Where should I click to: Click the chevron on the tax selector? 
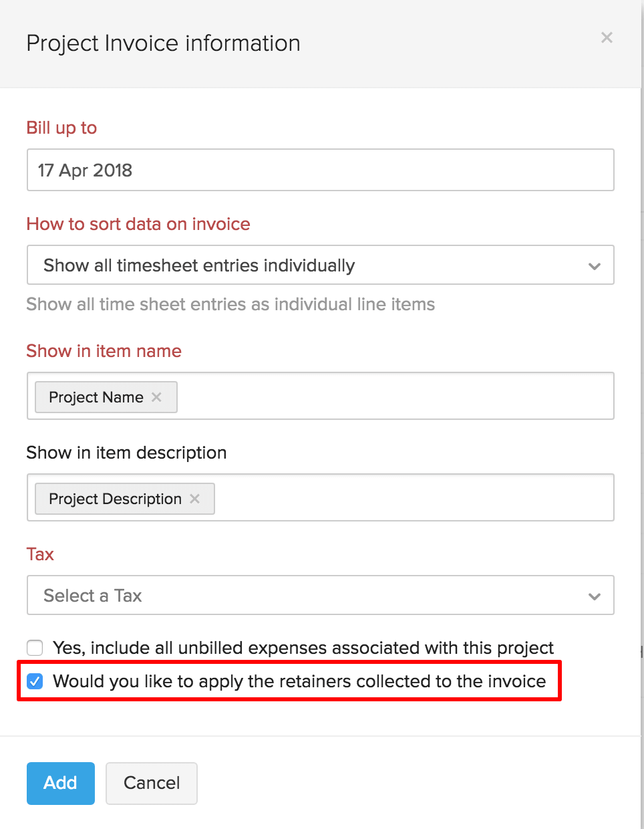tap(594, 595)
